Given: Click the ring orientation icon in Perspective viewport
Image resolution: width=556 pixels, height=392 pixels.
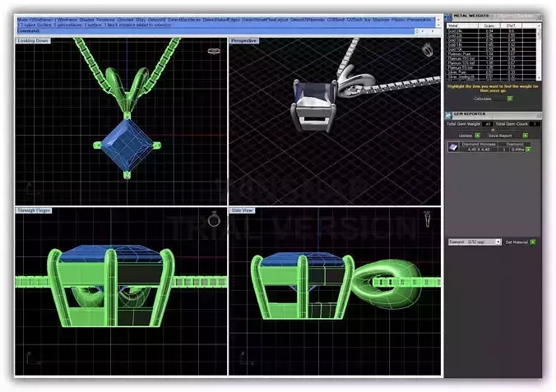Looking at the screenshot, I should 428,50.
